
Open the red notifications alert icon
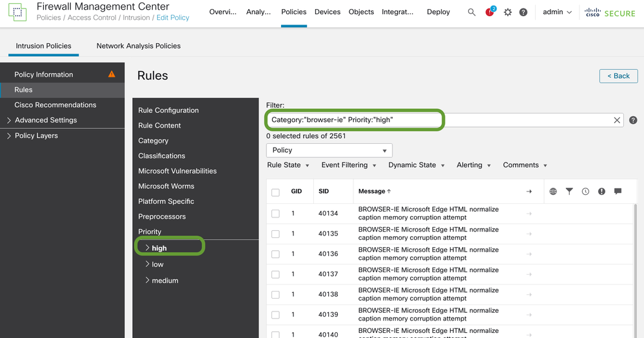[489, 12]
